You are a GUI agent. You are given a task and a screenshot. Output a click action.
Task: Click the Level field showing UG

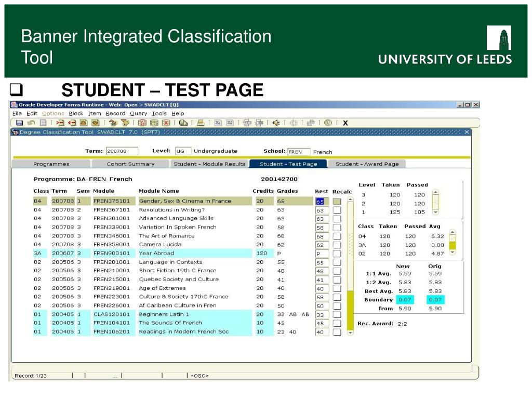click(x=183, y=151)
